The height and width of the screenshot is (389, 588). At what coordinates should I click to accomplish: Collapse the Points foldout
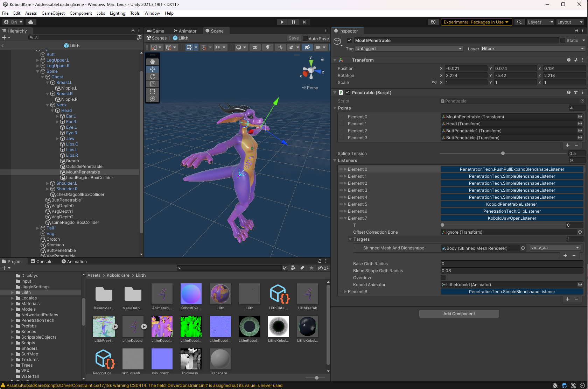click(335, 108)
